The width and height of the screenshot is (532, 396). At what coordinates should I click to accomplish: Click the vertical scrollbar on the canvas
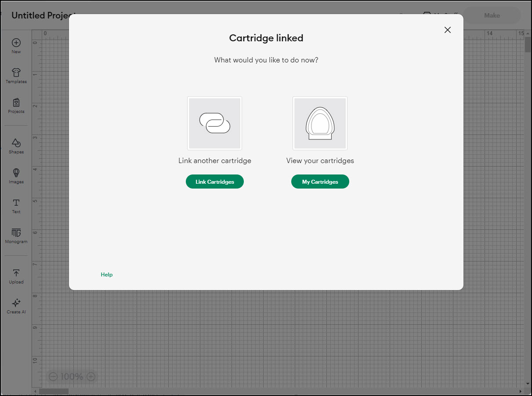[x=528, y=45]
